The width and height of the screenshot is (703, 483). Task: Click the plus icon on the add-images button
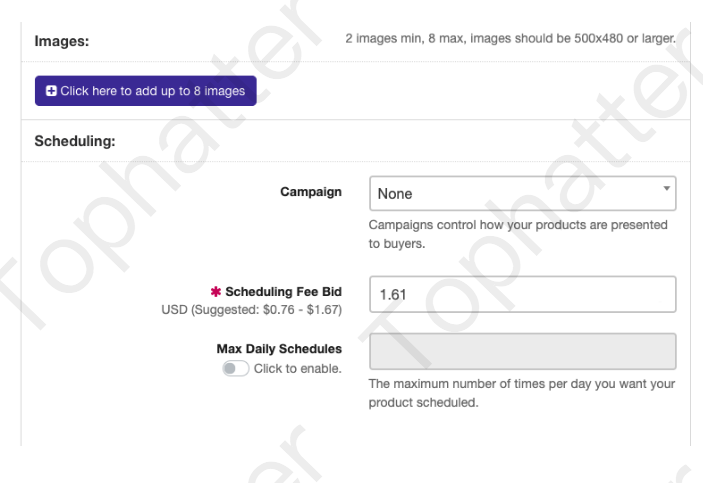point(51,91)
